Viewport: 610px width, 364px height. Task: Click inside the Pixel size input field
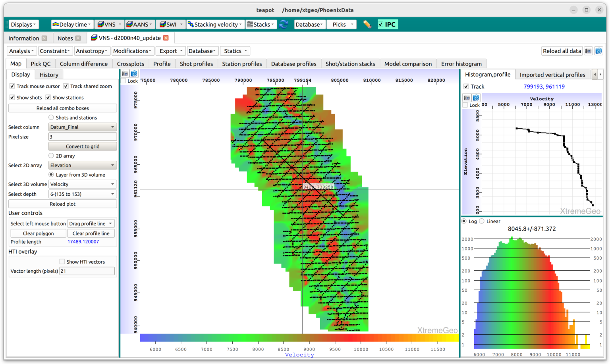click(x=82, y=137)
